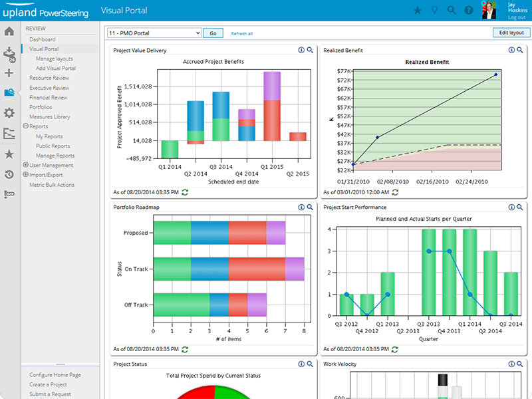
Task: Collapse the Reports tree section
Action: (x=25, y=126)
